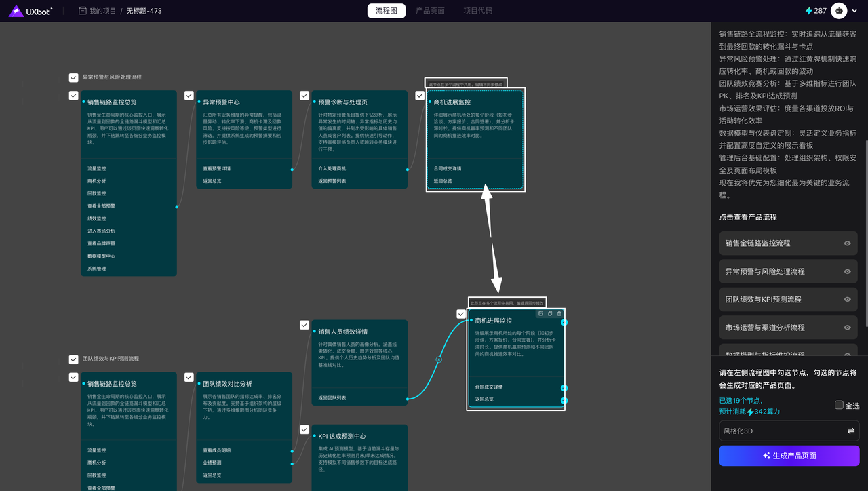The height and width of the screenshot is (491, 868).
Task: Click the UXbot logo icon
Action: (16, 11)
